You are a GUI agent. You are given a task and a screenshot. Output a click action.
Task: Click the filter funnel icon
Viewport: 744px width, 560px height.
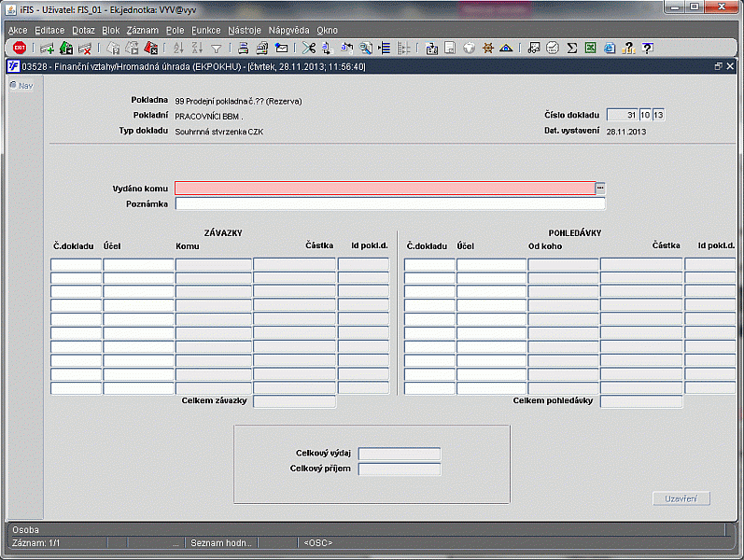pyautogui.click(x=217, y=49)
